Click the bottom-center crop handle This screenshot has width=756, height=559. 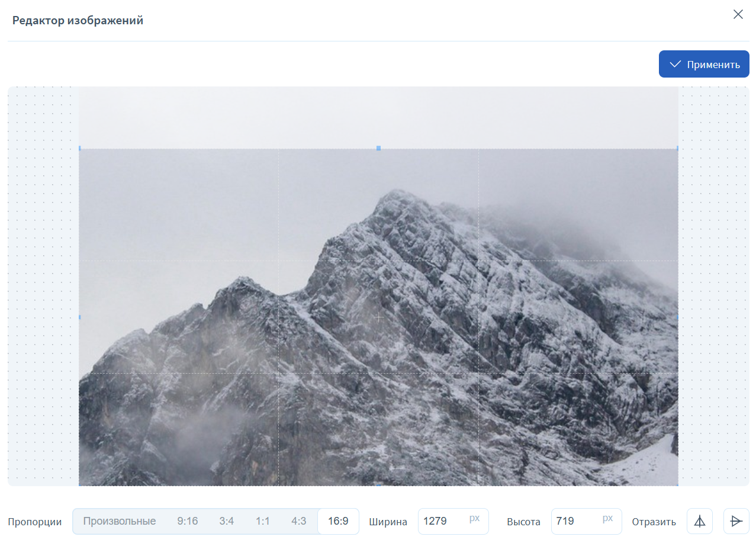point(378,484)
